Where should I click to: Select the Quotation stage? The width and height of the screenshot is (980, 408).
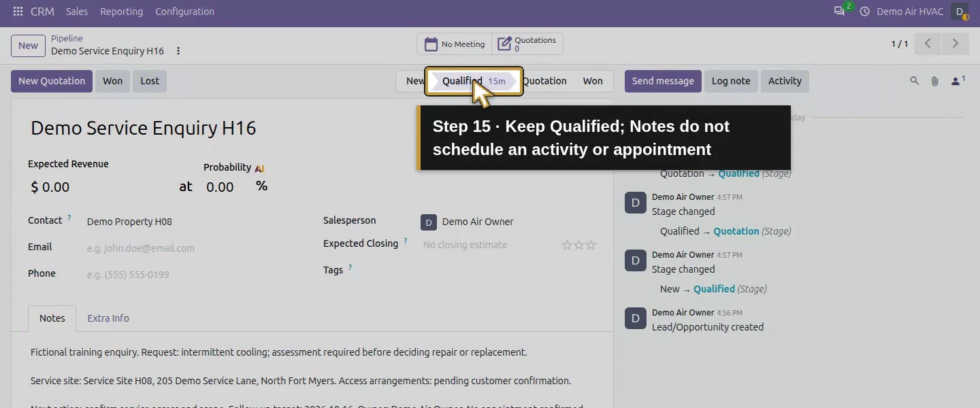544,81
